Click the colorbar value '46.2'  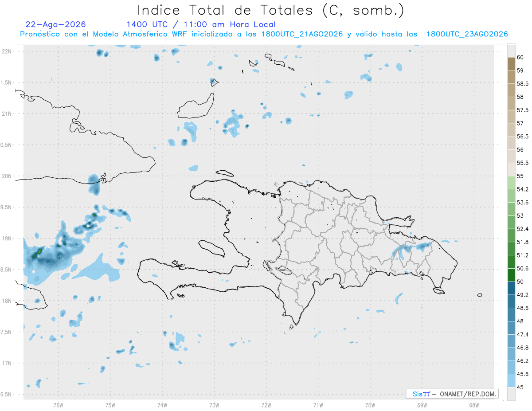(522, 361)
